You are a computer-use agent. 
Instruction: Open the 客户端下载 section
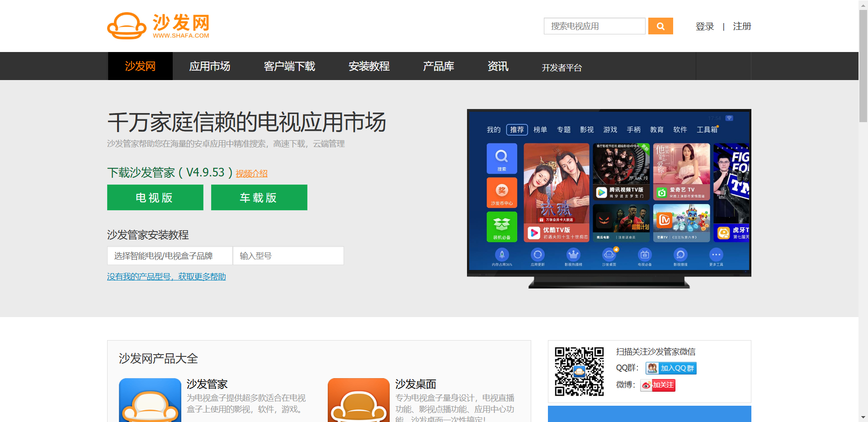click(x=289, y=66)
